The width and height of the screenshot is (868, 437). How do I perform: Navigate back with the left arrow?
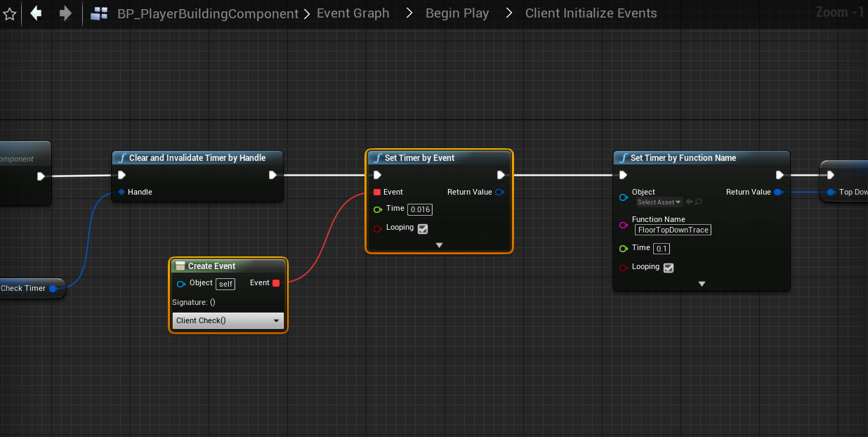[x=36, y=13]
